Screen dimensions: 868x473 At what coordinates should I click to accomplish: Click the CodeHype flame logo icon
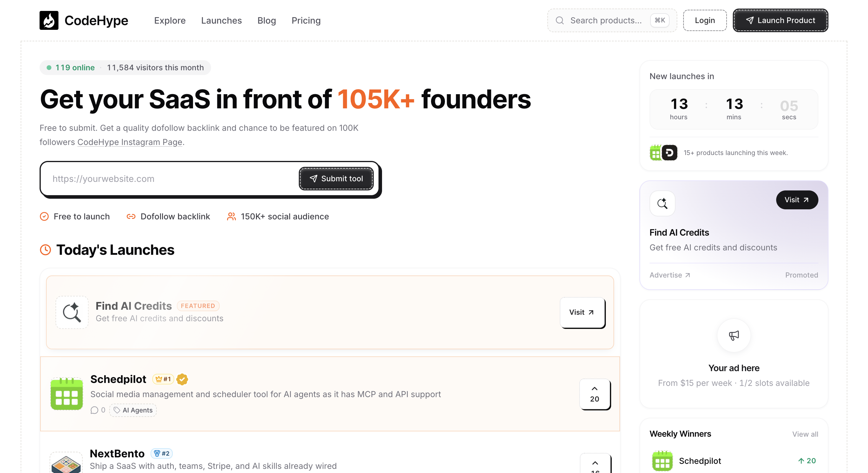pos(49,20)
